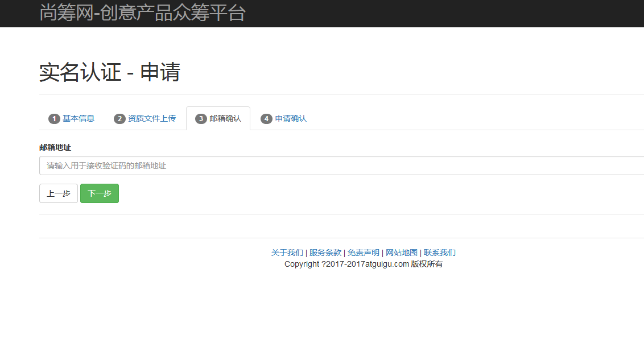Click the step 3 numbered circle icon
The width and height of the screenshot is (644, 360).
click(201, 118)
